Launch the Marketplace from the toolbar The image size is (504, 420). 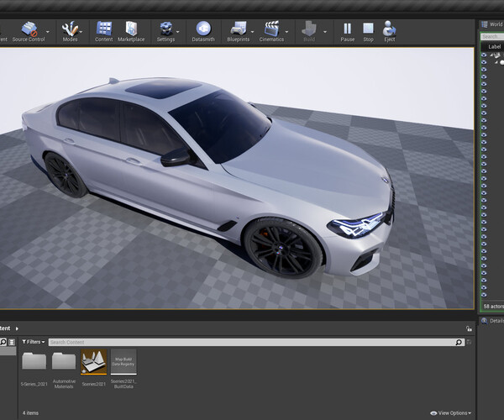131,31
